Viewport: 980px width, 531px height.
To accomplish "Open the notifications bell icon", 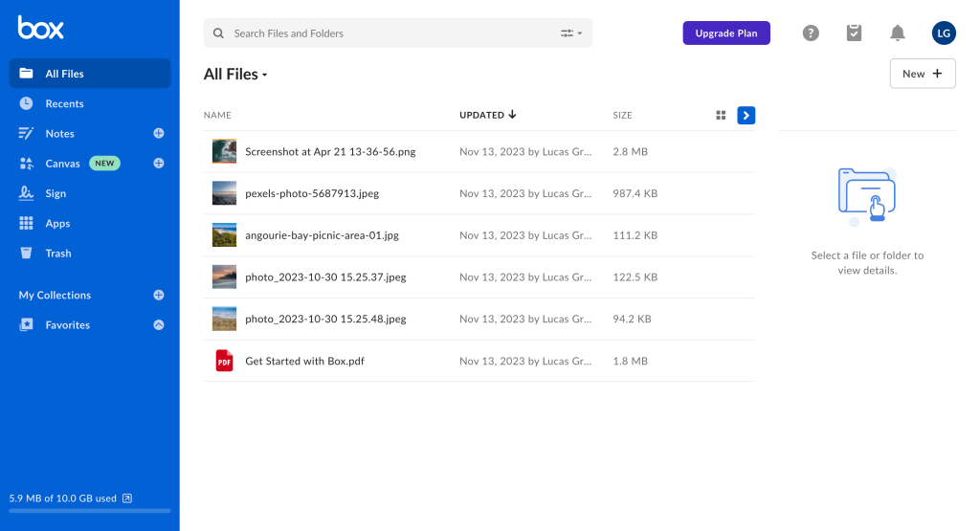I will click(897, 33).
